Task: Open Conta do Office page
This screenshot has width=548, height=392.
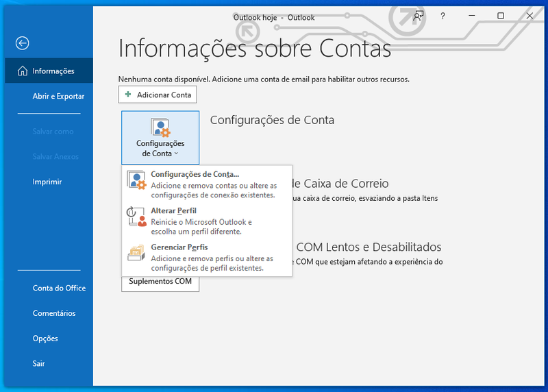Action: (59, 288)
